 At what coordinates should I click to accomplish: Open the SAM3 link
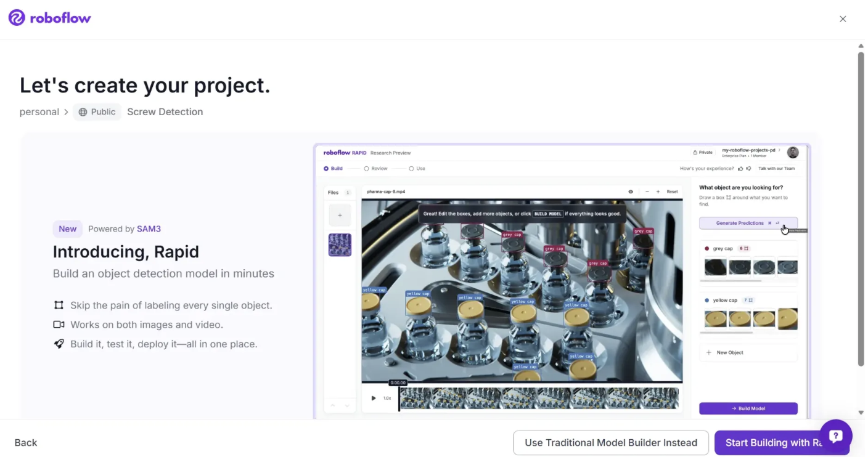(x=149, y=229)
